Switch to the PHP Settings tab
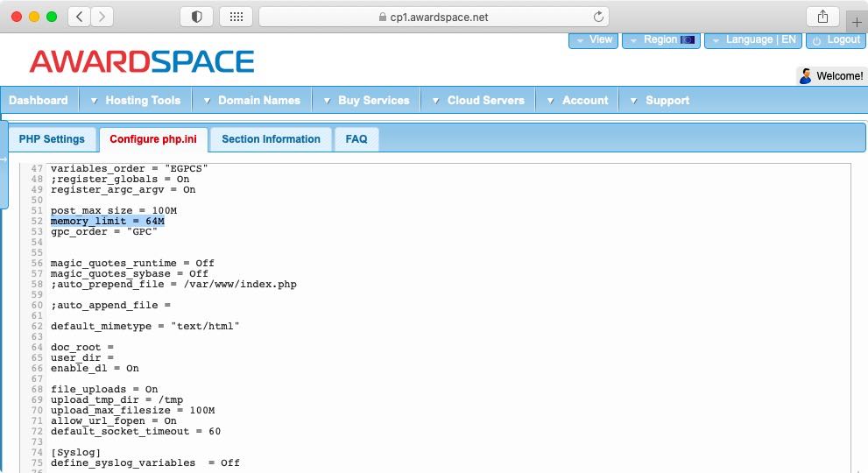Screen dimensions: 868x473 [x=52, y=139]
